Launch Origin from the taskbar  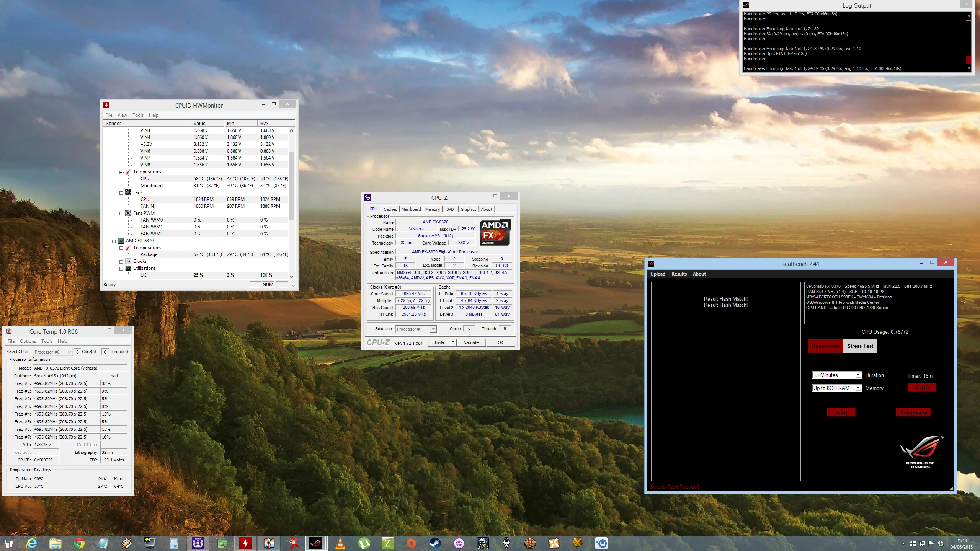click(x=412, y=543)
